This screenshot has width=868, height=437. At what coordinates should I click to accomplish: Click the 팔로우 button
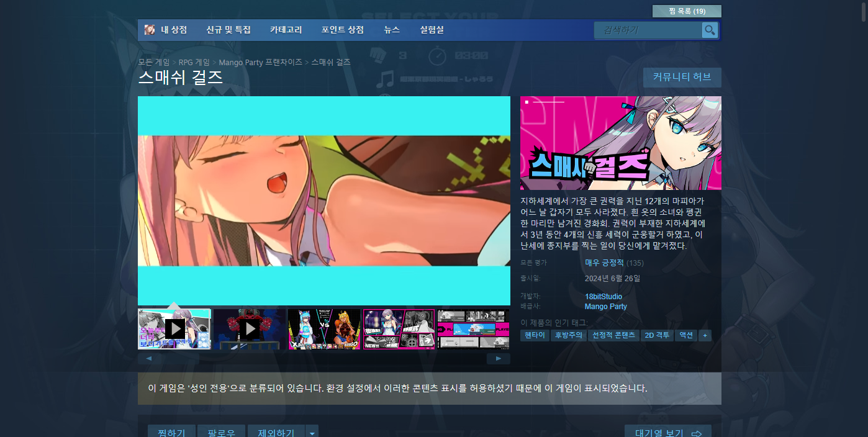(222, 433)
